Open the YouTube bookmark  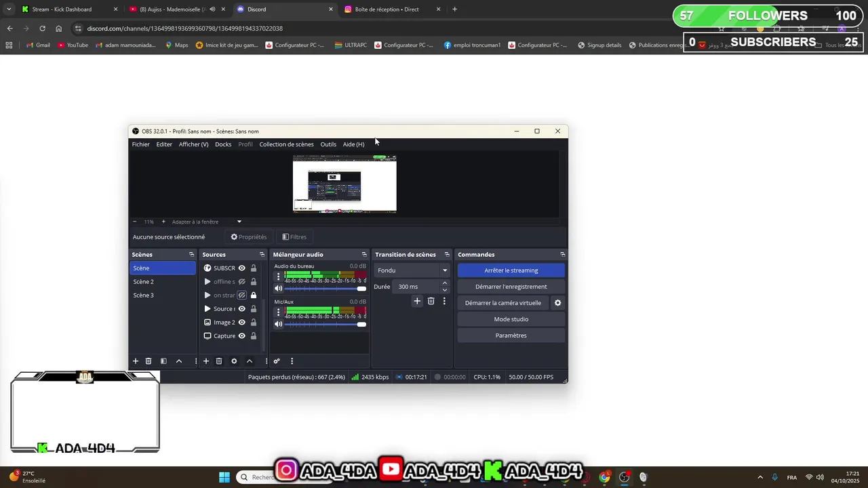coord(73,45)
